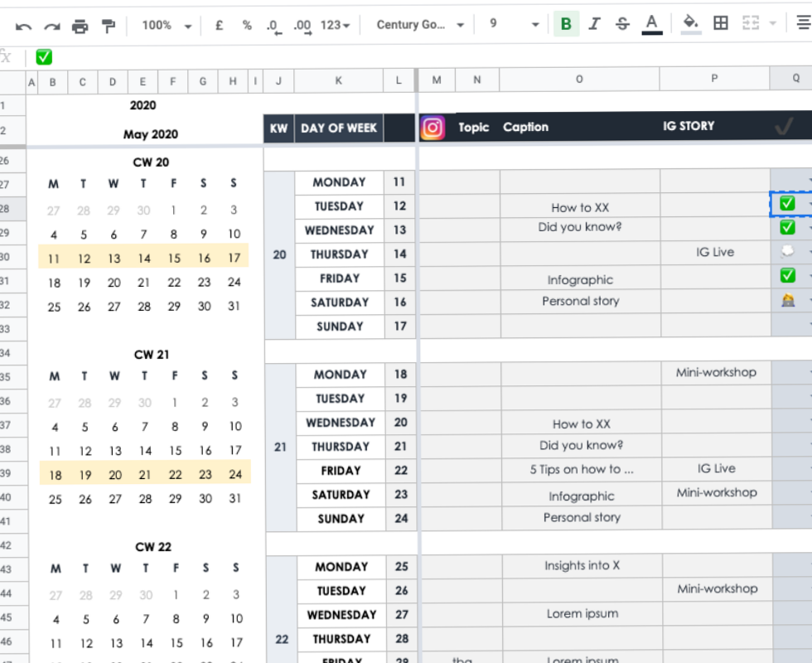This screenshot has width=812, height=663.
Task: Open the text color picker
Action: coord(651,25)
